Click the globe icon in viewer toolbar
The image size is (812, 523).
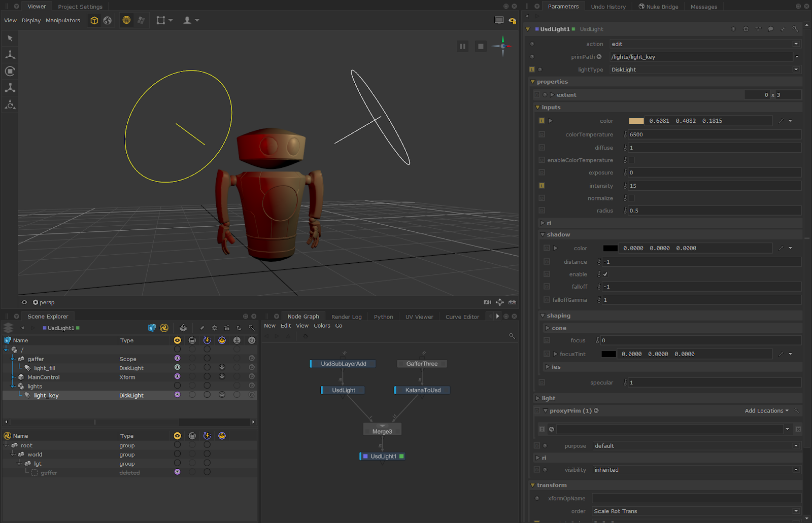108,20
